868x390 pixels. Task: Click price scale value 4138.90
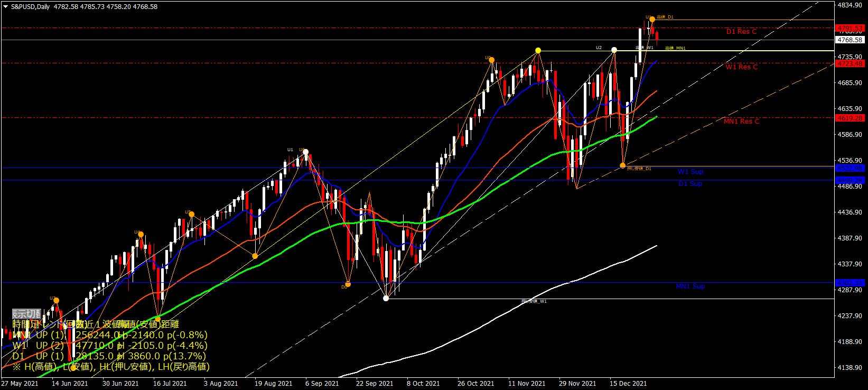click(850, 368)
